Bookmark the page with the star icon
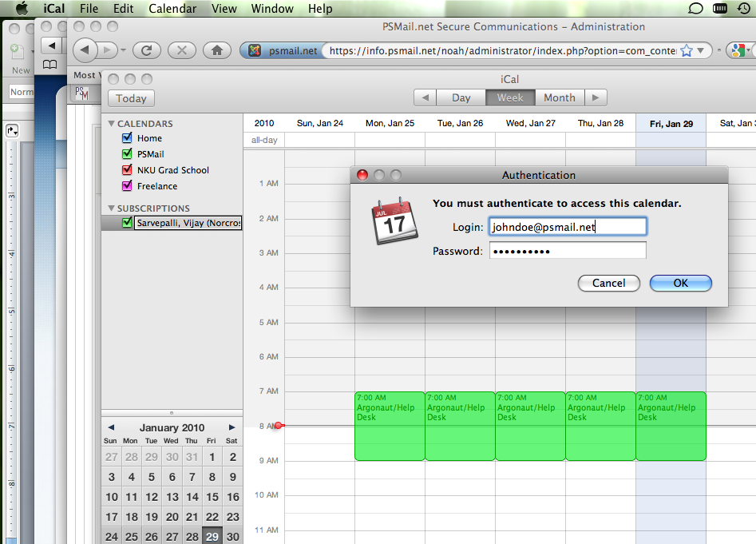756x544 pixels. tap(686, 50)
